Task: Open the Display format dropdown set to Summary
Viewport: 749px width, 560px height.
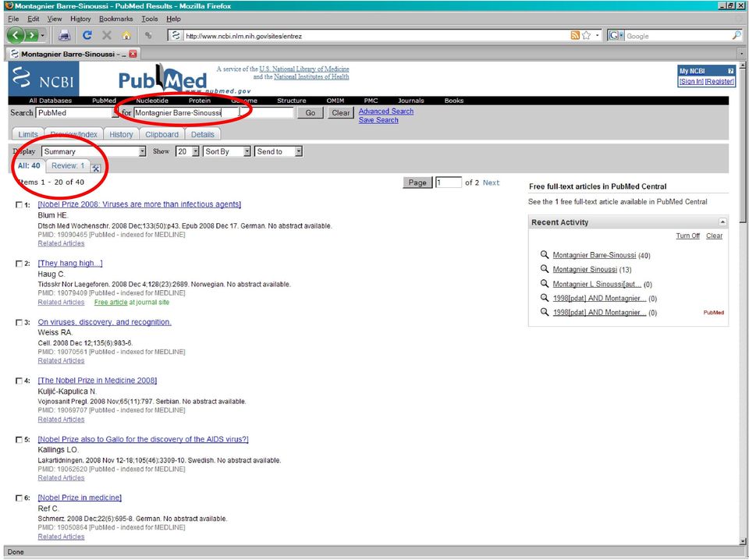Action: pos(94,151)
